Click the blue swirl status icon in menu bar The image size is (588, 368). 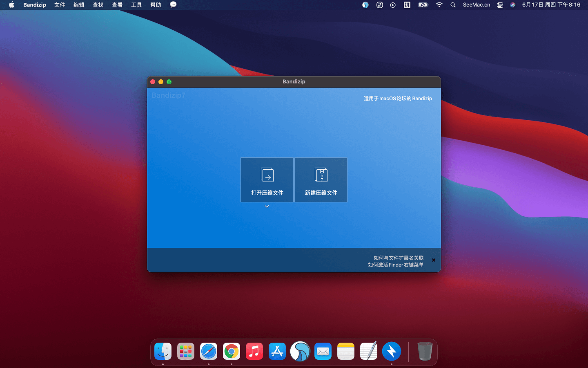pos(365,5)
